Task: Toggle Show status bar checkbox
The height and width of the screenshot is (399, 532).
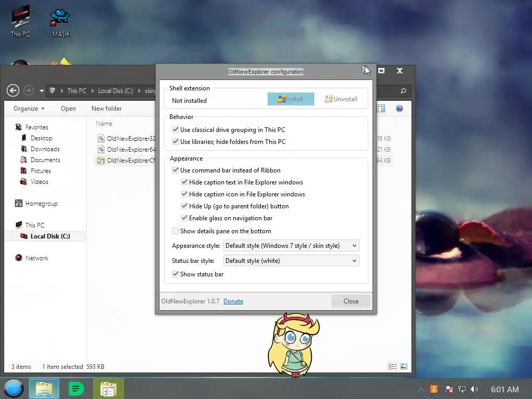Action: (176, 274)
